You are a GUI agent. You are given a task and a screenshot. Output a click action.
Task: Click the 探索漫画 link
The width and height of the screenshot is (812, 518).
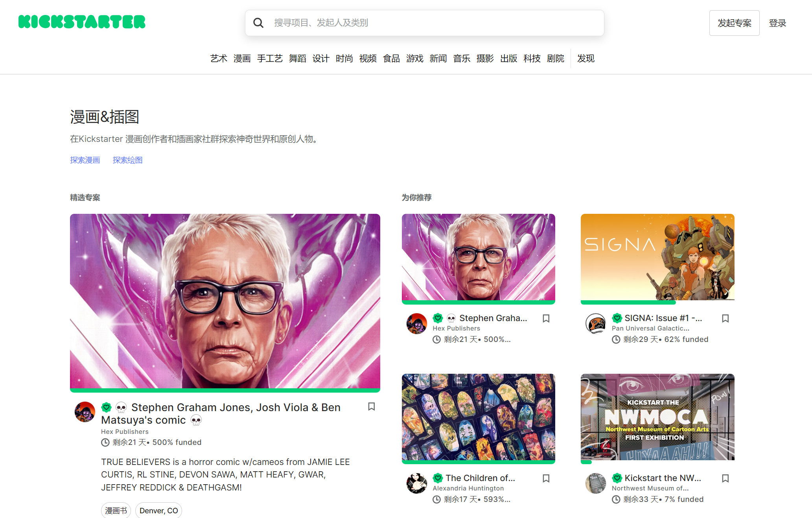pos(85,160)
